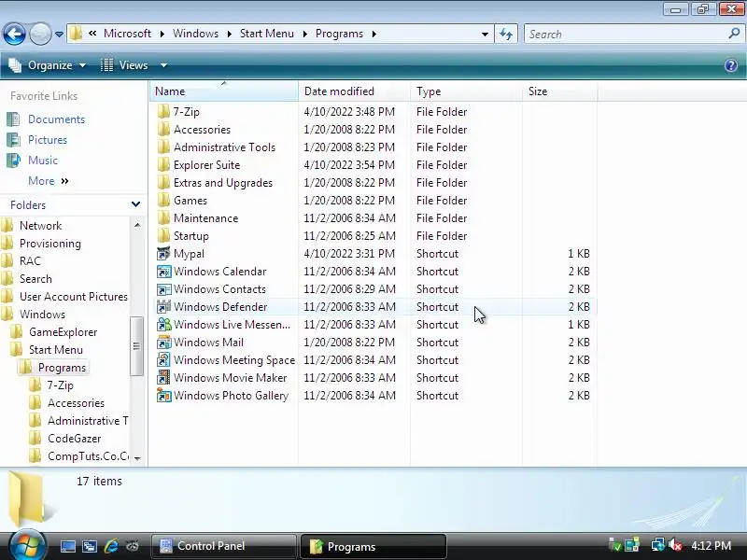Select the Extras and Upgrades folder icon
Viewport: 747px width, 560px height.
tap(163, 183)
